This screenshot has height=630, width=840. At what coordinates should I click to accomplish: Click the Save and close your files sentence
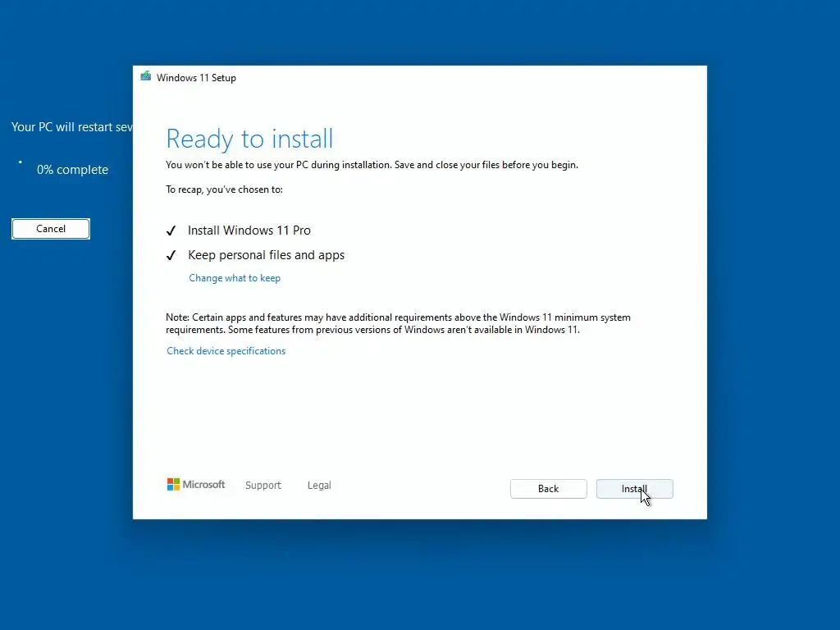[x=486, y=165]
